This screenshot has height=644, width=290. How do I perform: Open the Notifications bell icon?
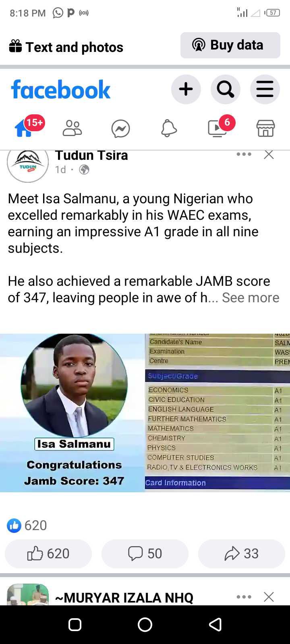pos(169,129)
